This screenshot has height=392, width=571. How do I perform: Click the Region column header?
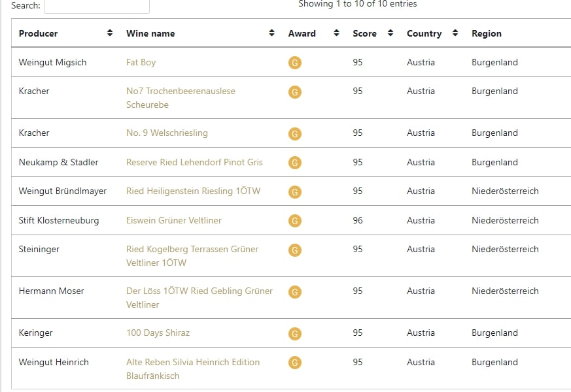point(486,33)
